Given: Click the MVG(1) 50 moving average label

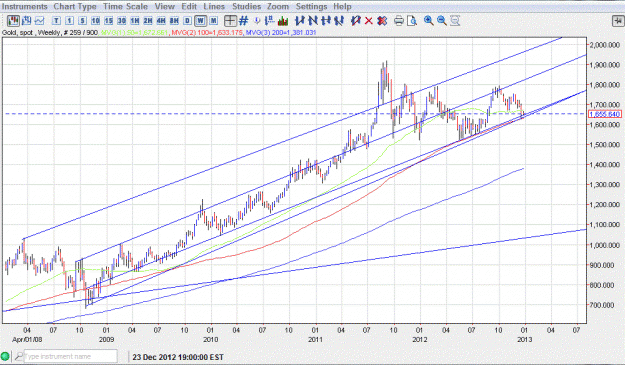Looking at the screenshot, I should tap(134, 33).
